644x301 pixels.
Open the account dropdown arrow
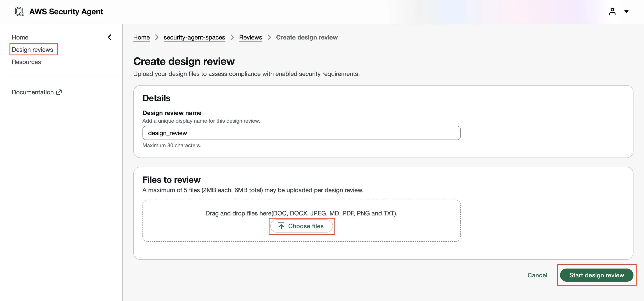pos(626,11)
